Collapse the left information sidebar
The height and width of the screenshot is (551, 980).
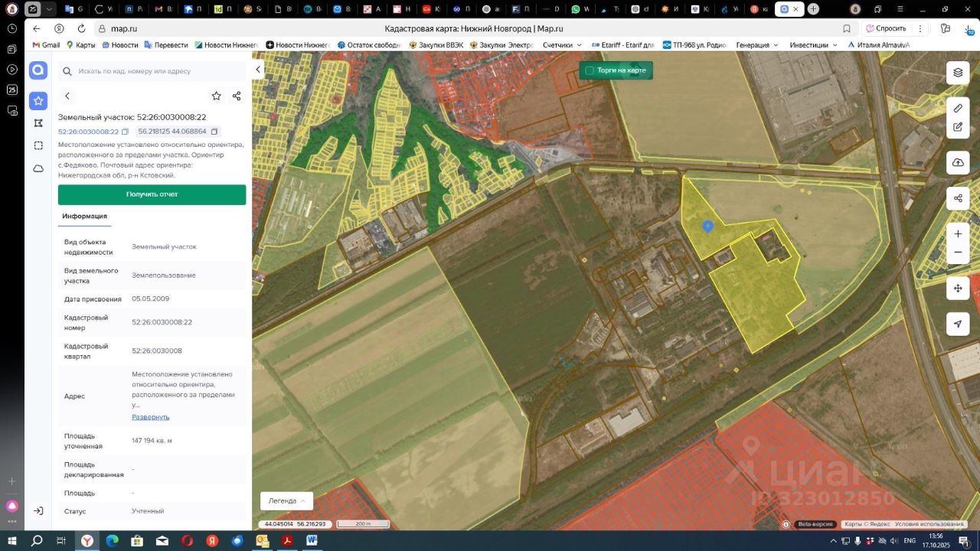258,70
